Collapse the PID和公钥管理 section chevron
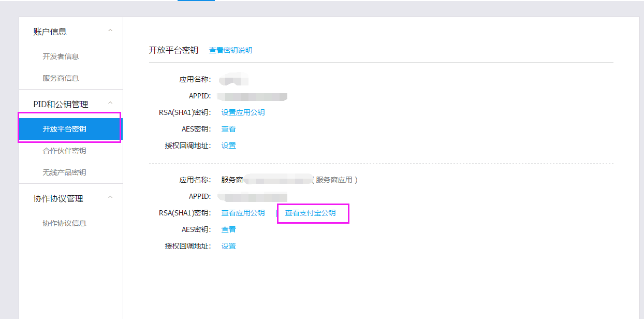Screen dimensions: 644x319 click(110, 104)
